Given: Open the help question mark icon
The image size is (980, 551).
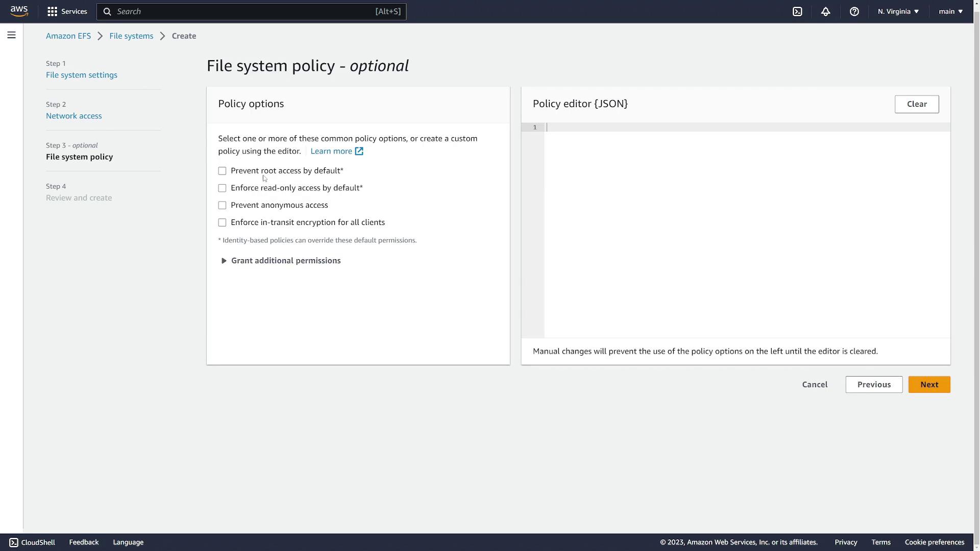Looking at the screenshot, I should [854, 11].
